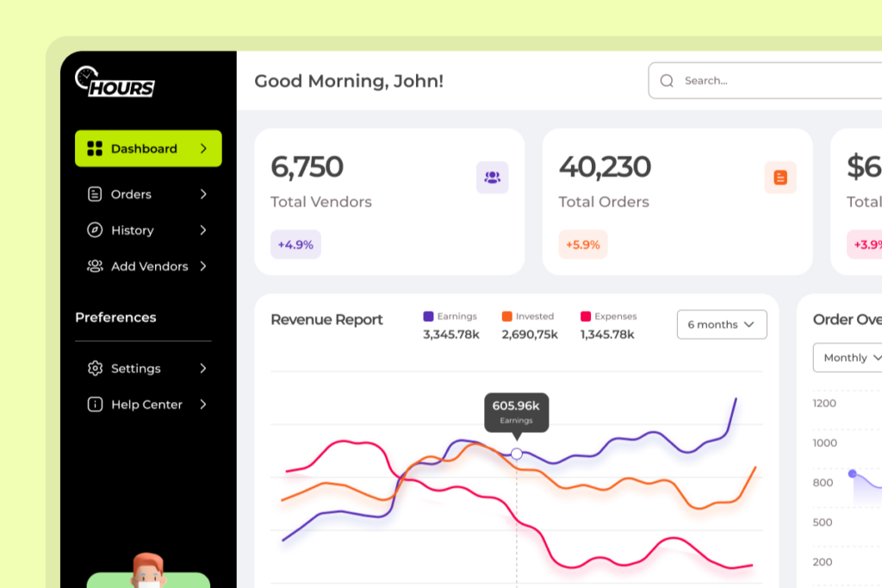Click the Add Vendors people icon
This screenshot has height=588, width=882.
(x=95, y=267)
